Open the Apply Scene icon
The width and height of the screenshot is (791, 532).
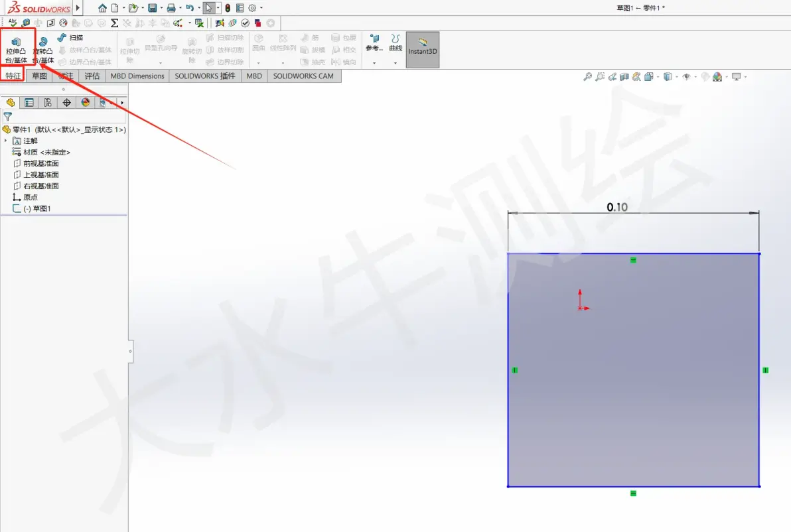pos(717,77)
